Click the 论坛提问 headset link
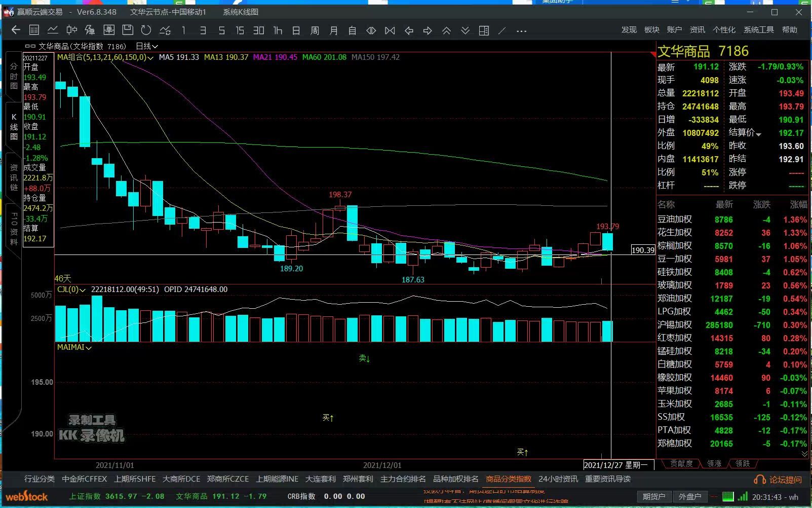 click(778, 480)
